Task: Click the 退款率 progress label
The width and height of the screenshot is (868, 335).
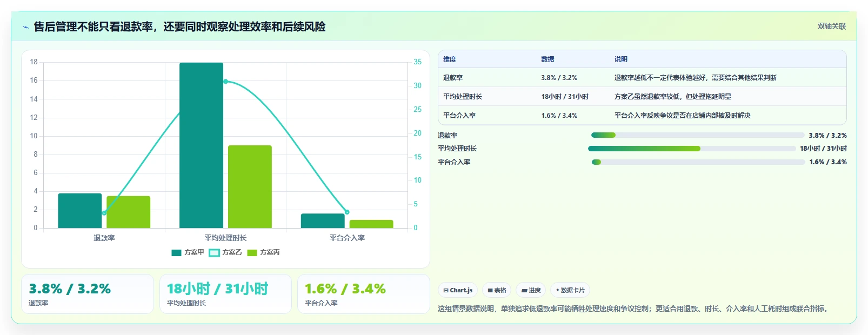Action: (x=448, y=136)
